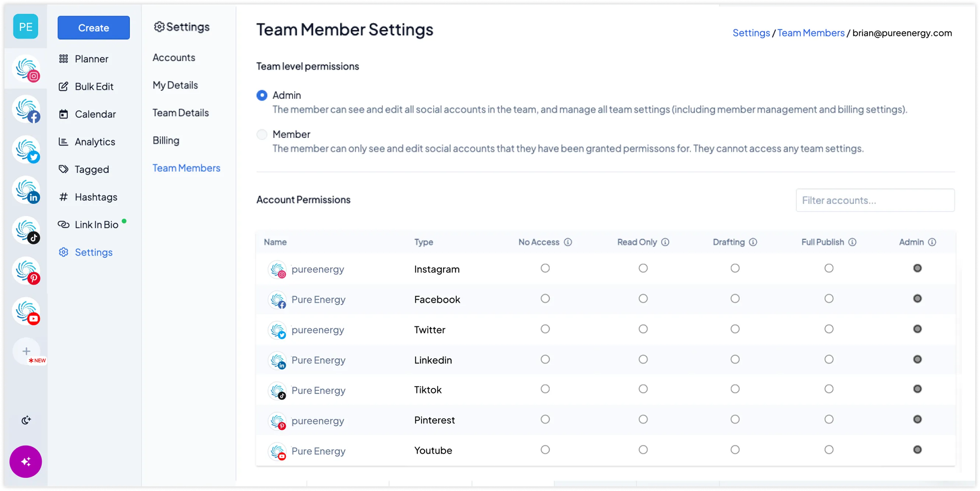Click pureenergy Instagram row avatar
Viewport: 980px width, 491px height.
click(277, 269)
